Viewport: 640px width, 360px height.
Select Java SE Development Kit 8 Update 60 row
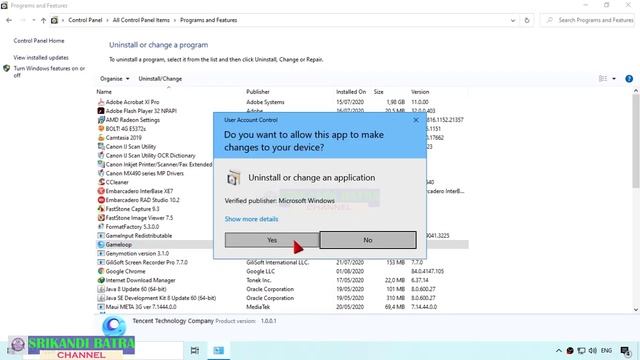point(282,298)
